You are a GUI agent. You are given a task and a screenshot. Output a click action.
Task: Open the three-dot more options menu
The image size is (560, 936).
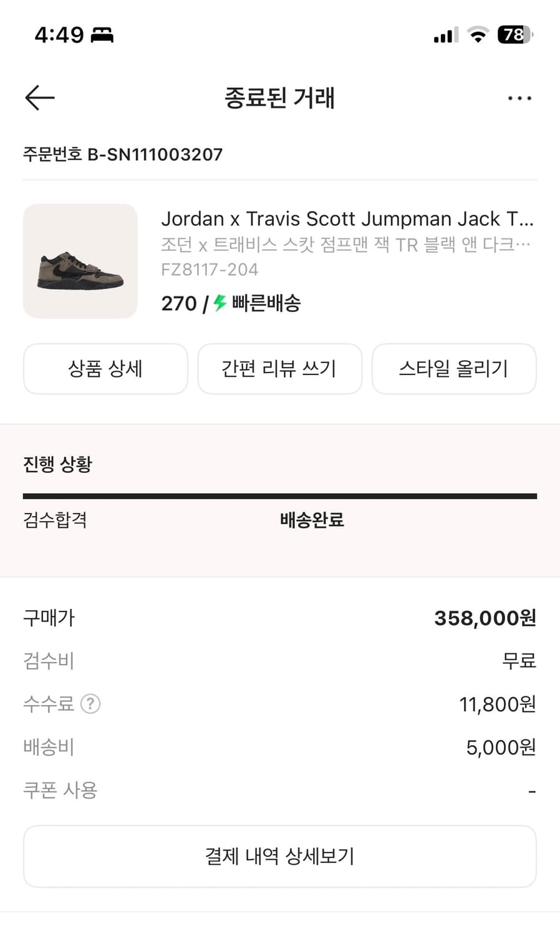click(x=519, y=99)
